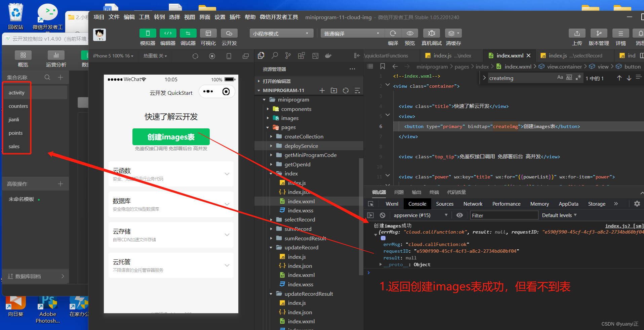Open the 文件 menu

[114, 17]
